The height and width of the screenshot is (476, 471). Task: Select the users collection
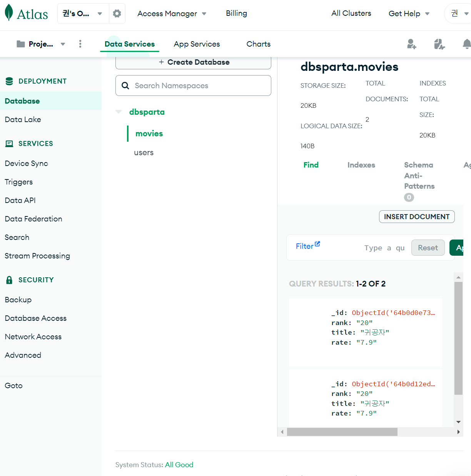[x=144, y=153]
